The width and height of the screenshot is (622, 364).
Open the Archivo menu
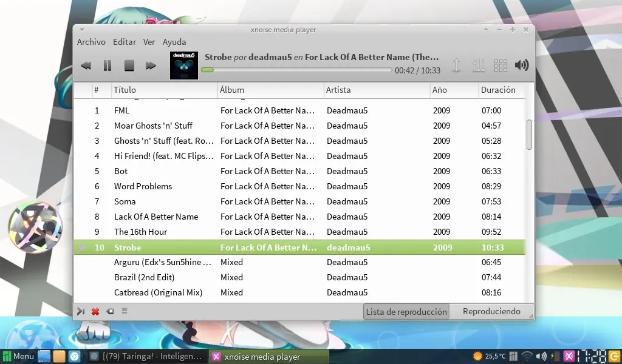91,42
